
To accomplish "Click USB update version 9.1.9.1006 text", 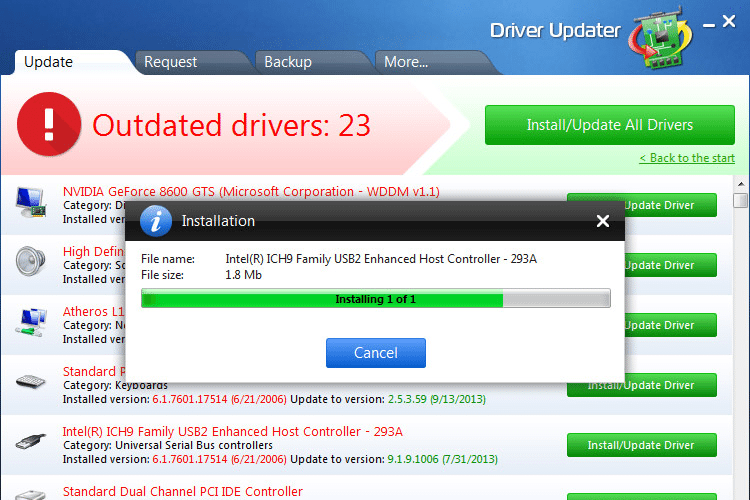I will coord(442,459).
